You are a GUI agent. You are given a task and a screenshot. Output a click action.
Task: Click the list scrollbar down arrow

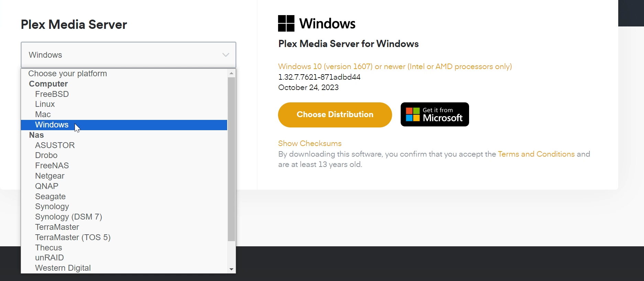(x=232, y=269)
